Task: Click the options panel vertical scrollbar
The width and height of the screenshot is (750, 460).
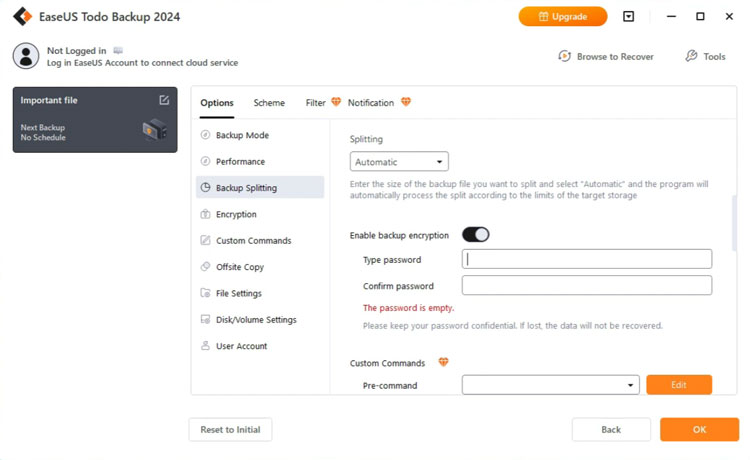Action: tap(734, 223)
